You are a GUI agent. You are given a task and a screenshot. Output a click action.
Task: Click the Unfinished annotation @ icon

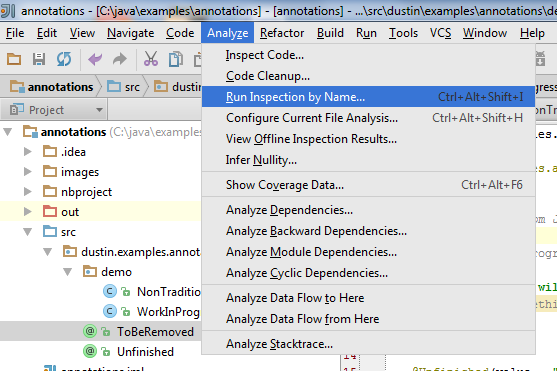[90, 351]
